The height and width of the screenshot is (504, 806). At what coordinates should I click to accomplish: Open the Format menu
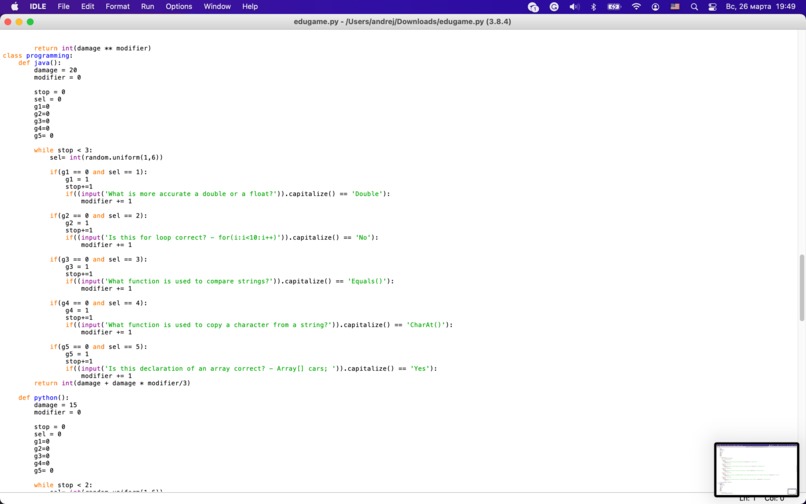click(x=117, y=7)
